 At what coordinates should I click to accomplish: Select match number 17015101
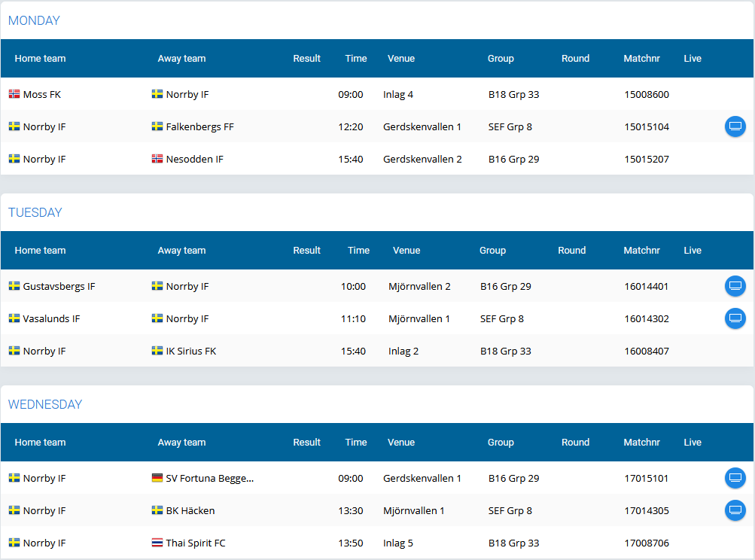646,478
